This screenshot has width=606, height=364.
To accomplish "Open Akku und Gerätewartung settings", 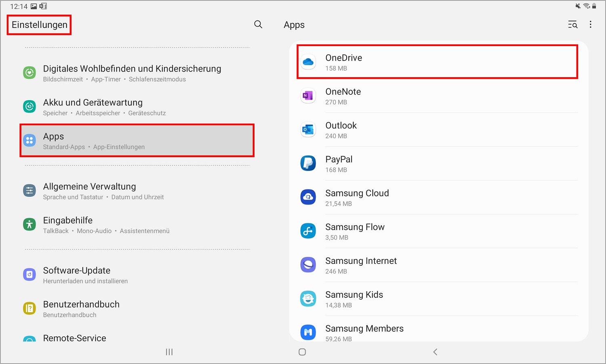I will point(137,107).
